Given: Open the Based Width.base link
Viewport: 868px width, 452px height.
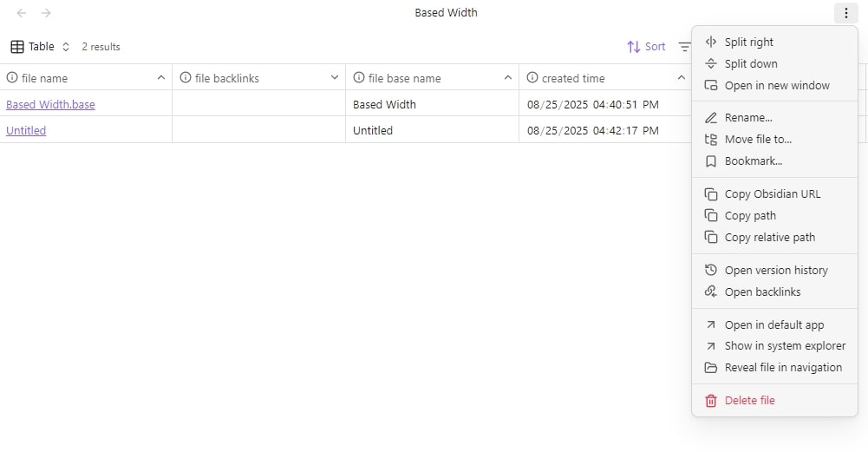Looking at the screenshot, I should pyautogui.click(x=50, y=104).
